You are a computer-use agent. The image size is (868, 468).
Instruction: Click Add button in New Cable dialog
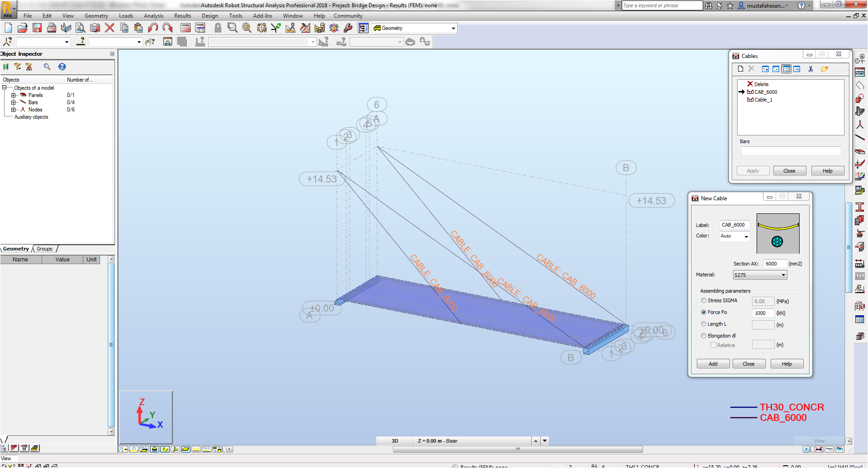tap(713, 364)
